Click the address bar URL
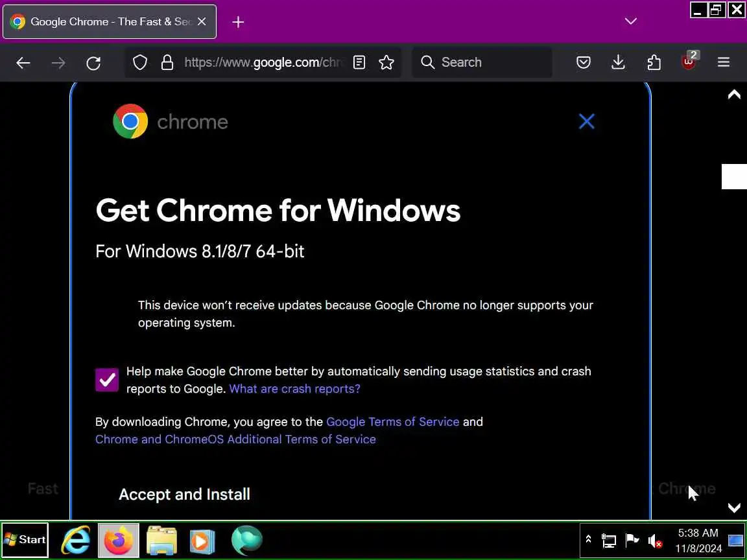Image resolution: width=747 pixels, height=560 pixels. (263, 62)
